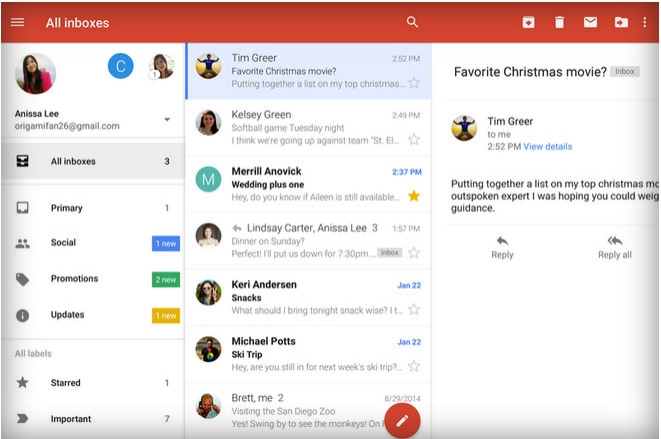Select All inboxes in sidebar
This screenshot has height=439, width=661.
point(93,161)
